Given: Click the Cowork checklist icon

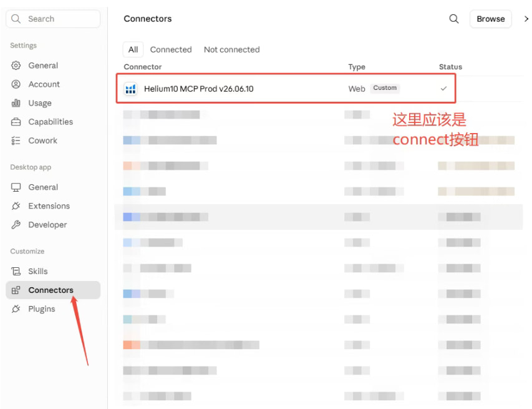Looking at the screenshot, I should pyautogui.click(x=16, y=140).
